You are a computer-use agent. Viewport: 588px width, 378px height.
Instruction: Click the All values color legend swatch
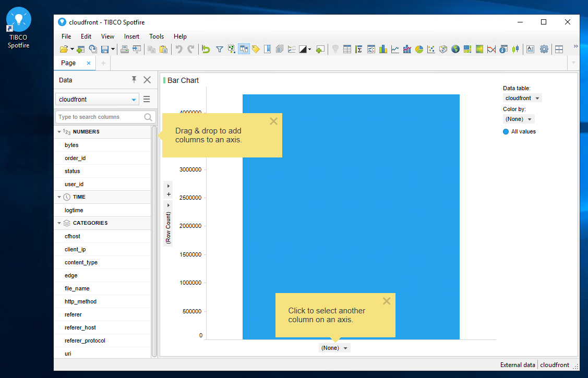[506, 131]
